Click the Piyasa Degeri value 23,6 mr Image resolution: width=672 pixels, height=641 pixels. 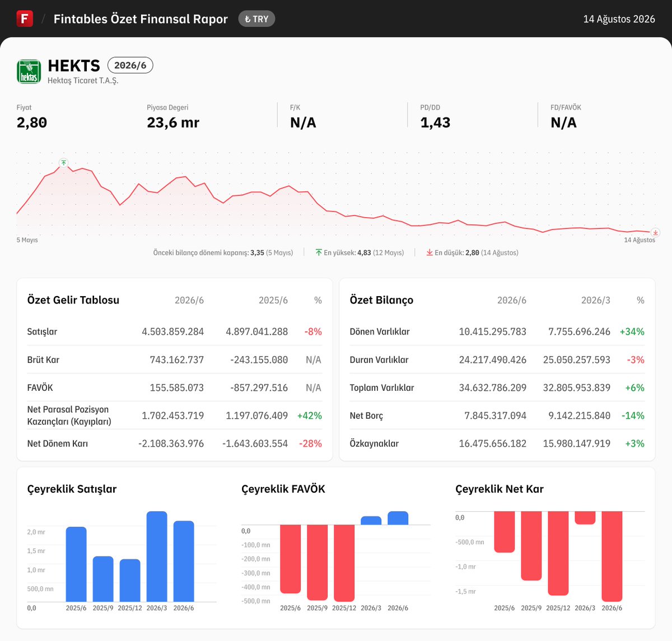173,123
